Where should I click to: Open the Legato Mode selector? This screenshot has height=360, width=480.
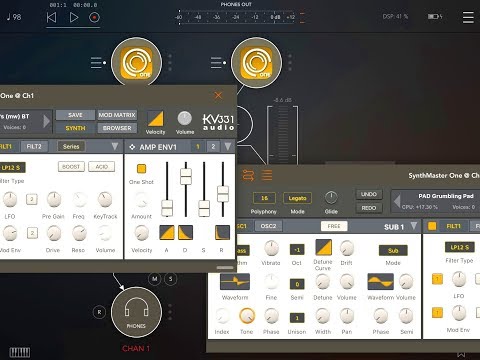(x=297, y=198)
